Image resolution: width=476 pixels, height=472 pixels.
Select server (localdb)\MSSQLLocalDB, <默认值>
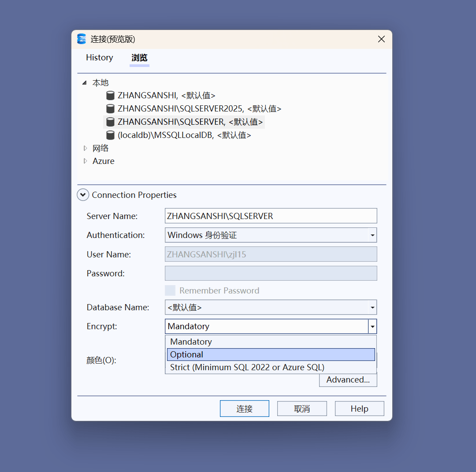tap(184, 135)
